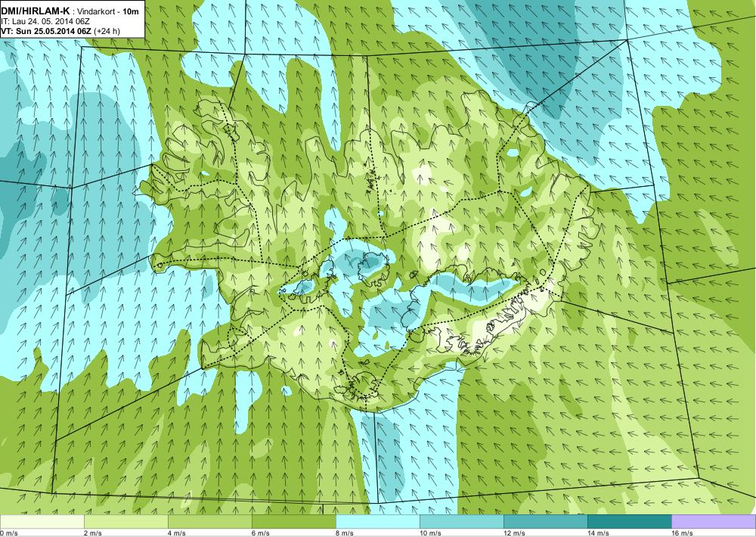
Task: Select the "6 m/s" legend label
Action: click(261, 533)
